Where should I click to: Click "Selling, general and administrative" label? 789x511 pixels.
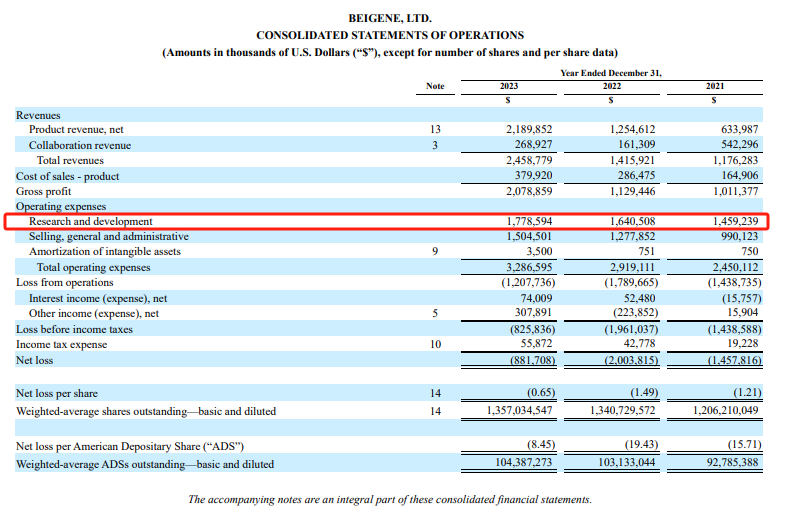pyautogui.click(x=109, y=236)
